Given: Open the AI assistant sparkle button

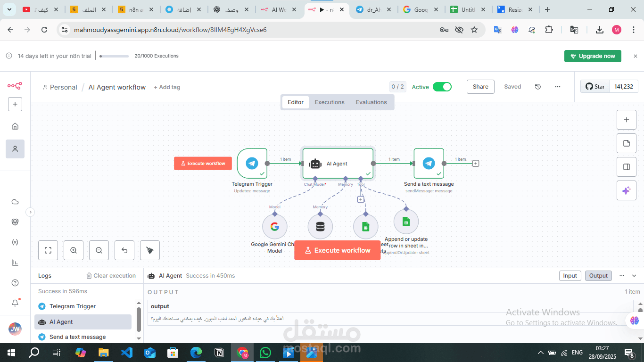Looking at the screenshot, I should point(627,190).
